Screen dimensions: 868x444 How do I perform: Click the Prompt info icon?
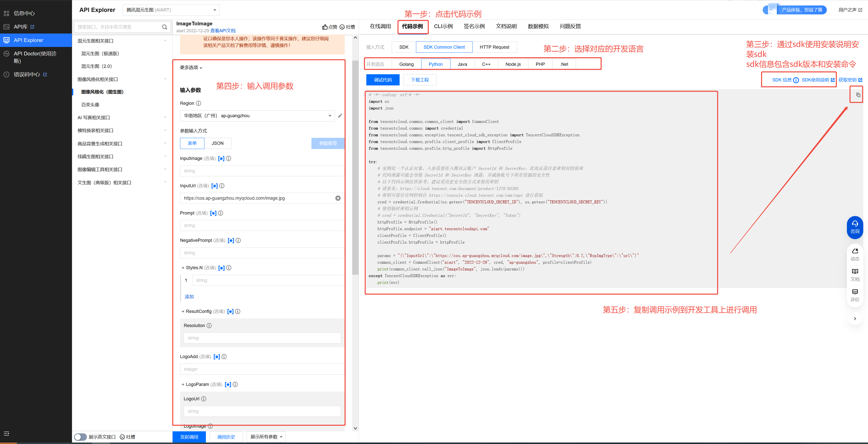(x=221, y=213)
